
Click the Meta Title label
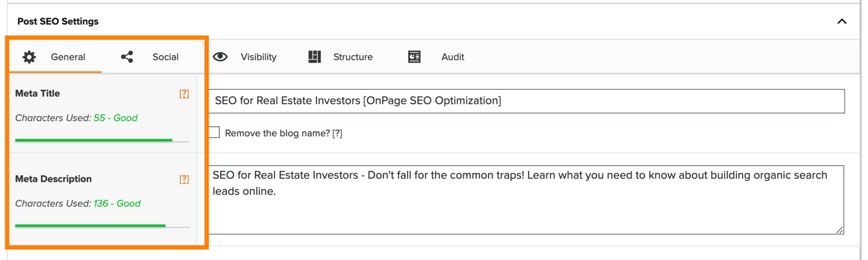pos(38,93)
